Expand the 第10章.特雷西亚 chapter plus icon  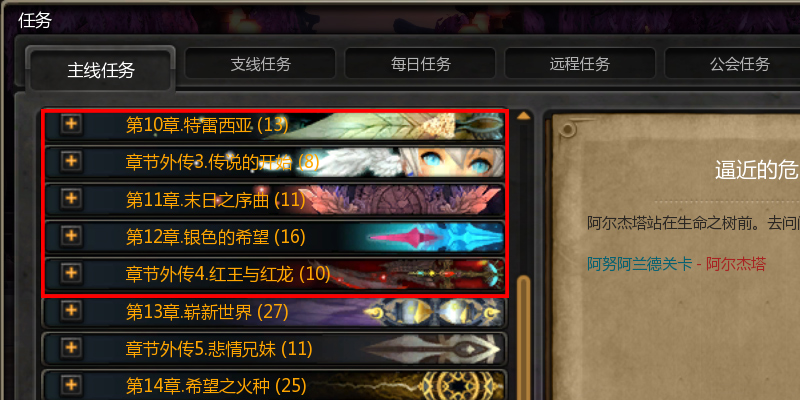71,124
